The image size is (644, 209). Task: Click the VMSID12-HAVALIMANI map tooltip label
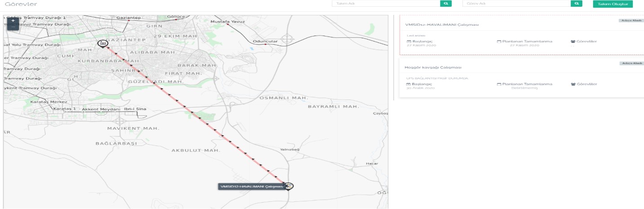(251, 186)
